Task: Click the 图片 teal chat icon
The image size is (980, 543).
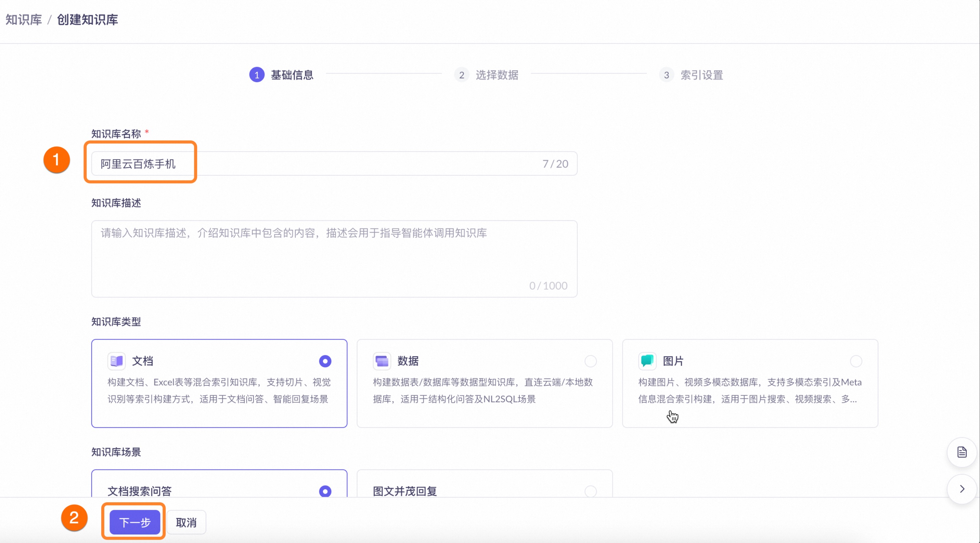Action: click(x=647, y=361)
